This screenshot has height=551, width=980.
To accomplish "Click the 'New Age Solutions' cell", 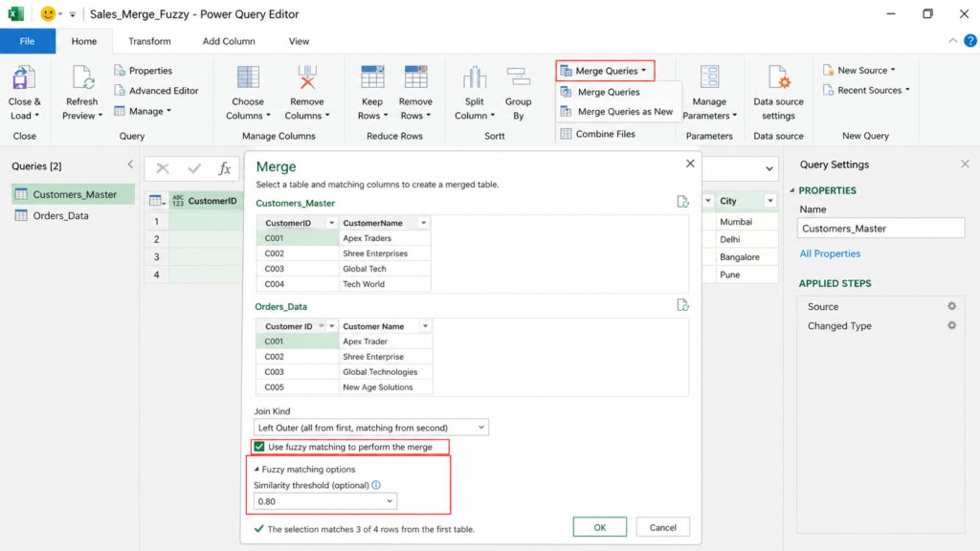I will 385,386.
